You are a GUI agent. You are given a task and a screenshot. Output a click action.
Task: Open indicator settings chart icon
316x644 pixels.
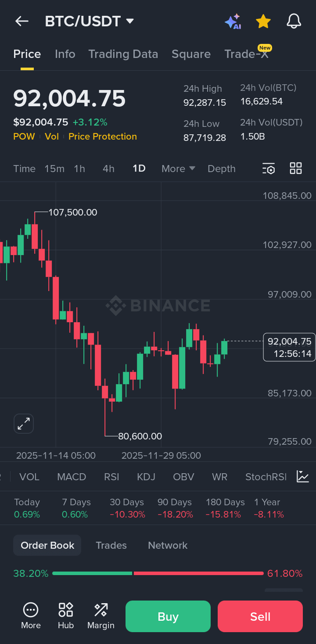(302, 477)
